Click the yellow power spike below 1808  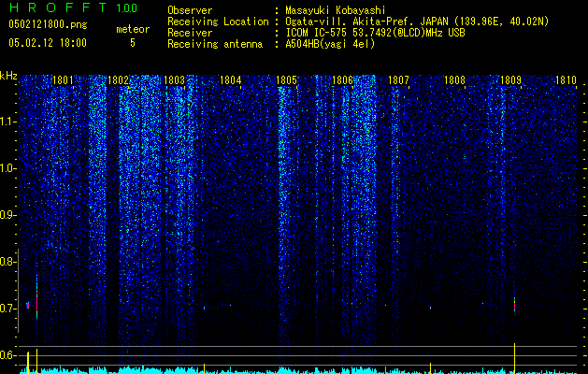pyautogui.click(x=431, y=368)
